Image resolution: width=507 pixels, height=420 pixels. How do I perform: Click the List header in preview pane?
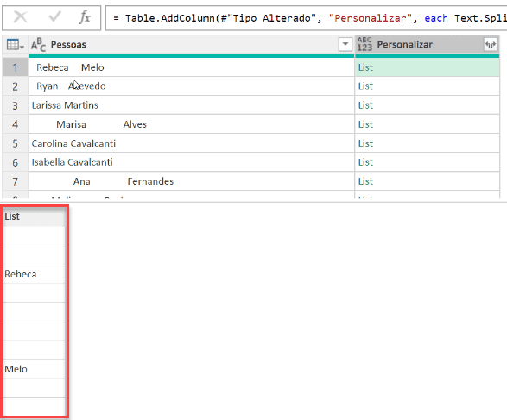click(34, 216)
